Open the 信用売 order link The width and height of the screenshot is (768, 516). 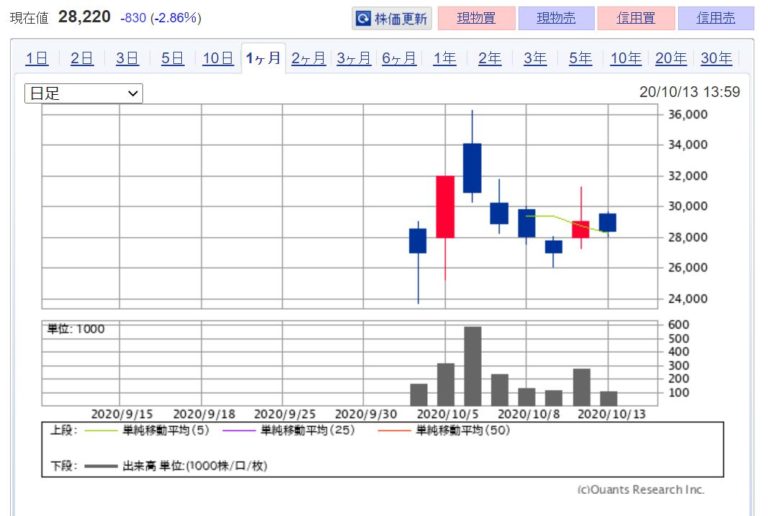pos(716,19)
